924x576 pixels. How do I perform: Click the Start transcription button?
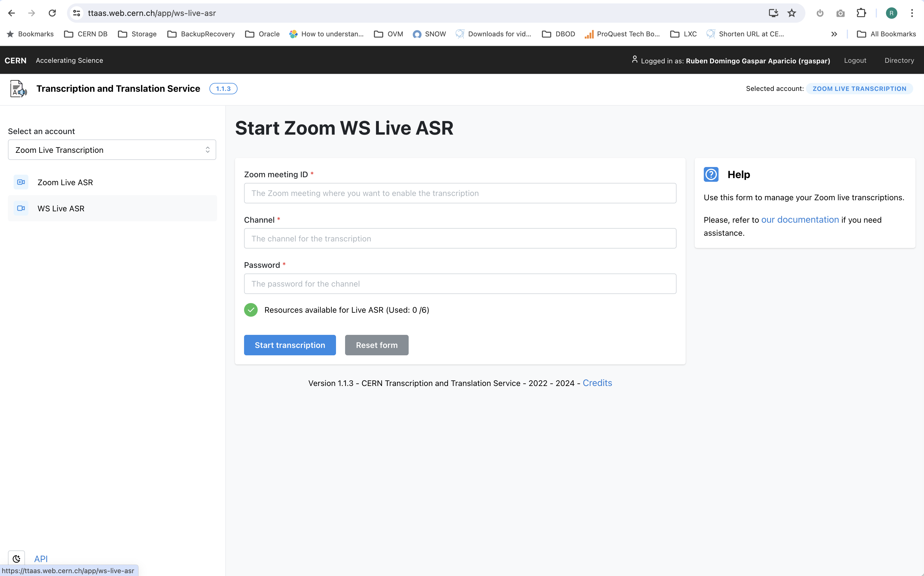(290, 345)
